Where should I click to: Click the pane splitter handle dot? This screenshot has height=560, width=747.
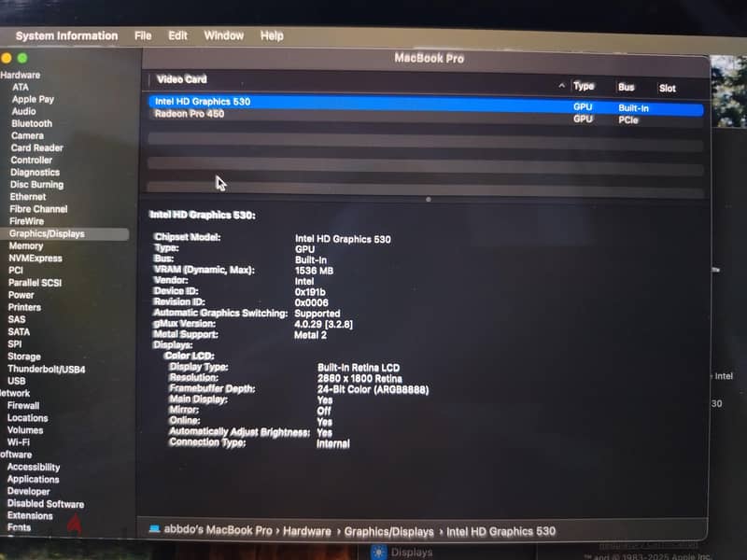pos(429,200)
